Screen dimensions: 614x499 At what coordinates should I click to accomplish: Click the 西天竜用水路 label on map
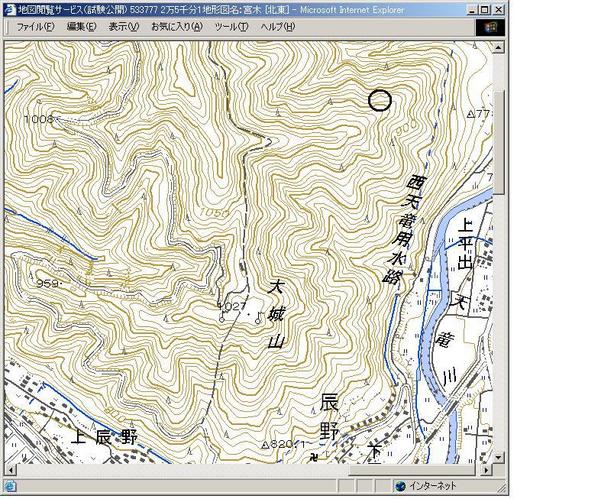[403, 230]
